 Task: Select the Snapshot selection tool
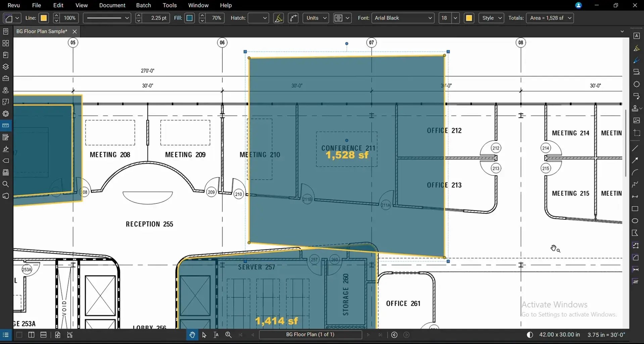pyautogui.click(x=636, y=133)
